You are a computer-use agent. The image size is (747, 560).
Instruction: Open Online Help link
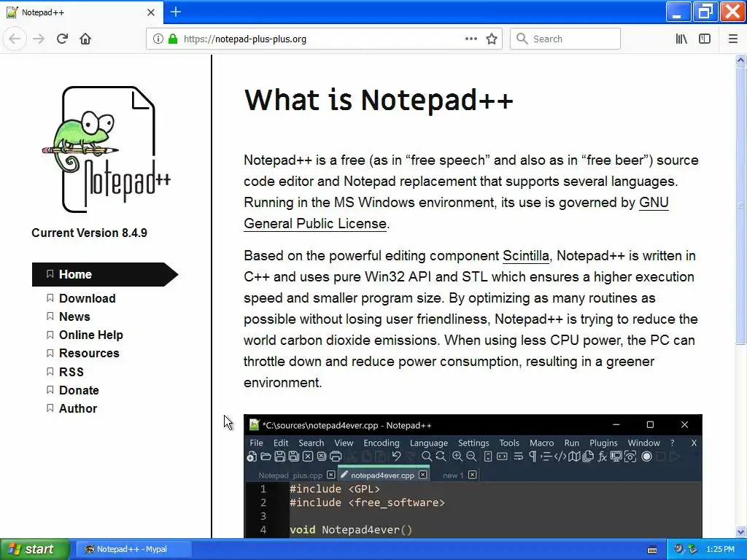click(91, 335)
